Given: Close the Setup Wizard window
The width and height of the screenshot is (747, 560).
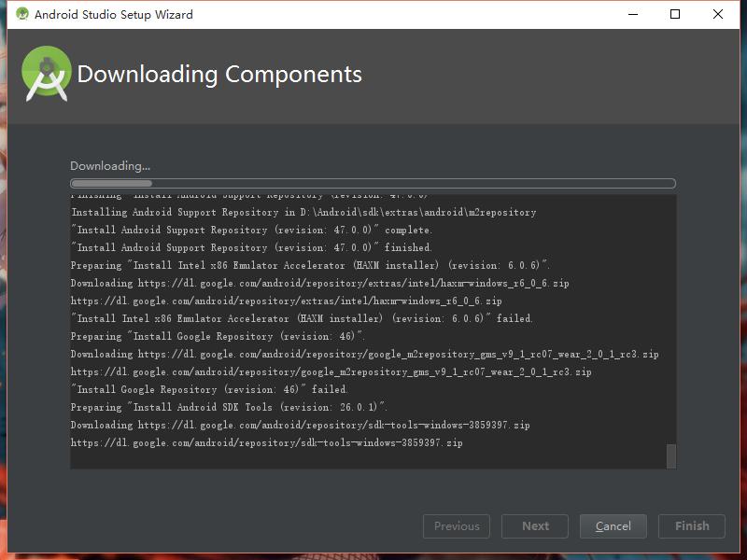Looking at the screenshot, I should (718, 14).
